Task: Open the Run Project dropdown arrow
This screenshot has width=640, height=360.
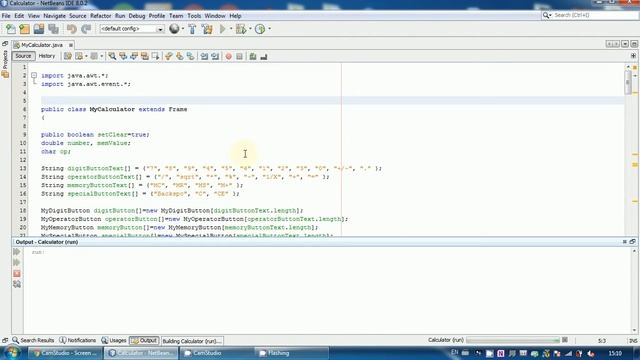Action: click(231, 29)
